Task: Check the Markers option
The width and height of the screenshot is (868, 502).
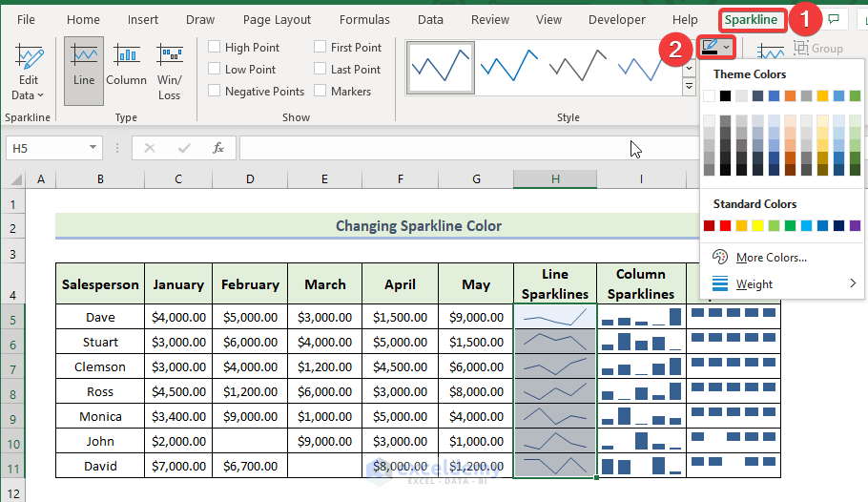Action: click(x=320, y=92)
